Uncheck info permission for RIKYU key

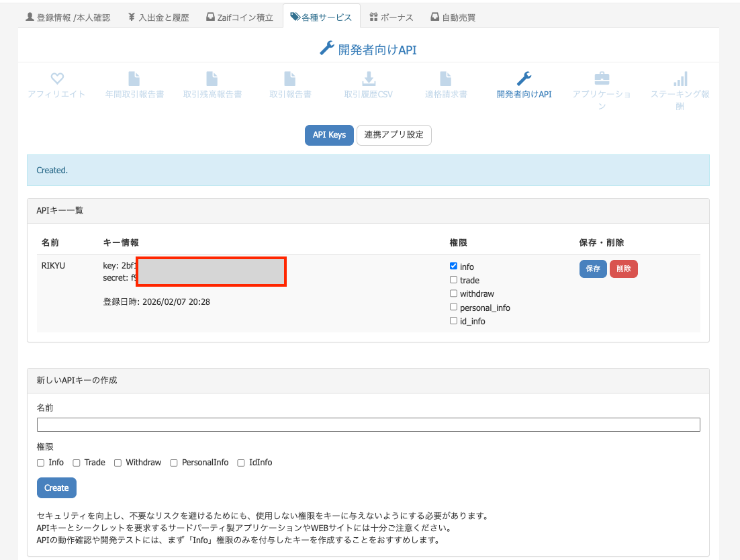coord(454,267)
